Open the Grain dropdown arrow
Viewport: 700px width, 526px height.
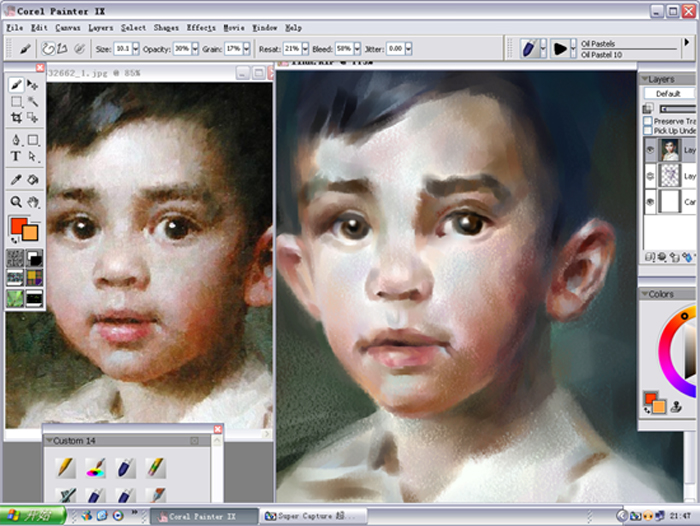pos(246,48)
